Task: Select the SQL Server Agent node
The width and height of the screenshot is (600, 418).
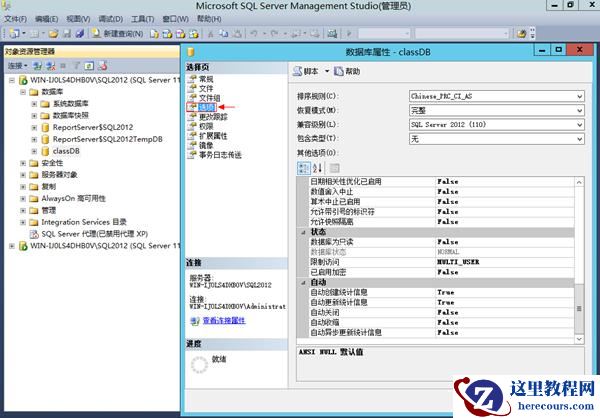Action: click(94, 234)
